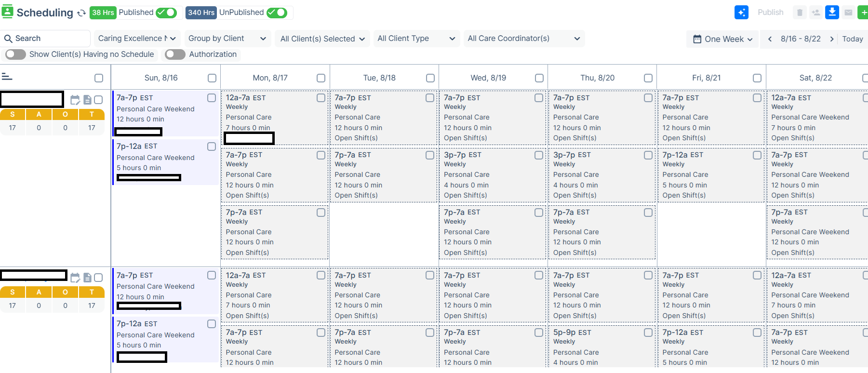
Task: Download the schedule with the blue arrow icon
Action: click(832, 13)
